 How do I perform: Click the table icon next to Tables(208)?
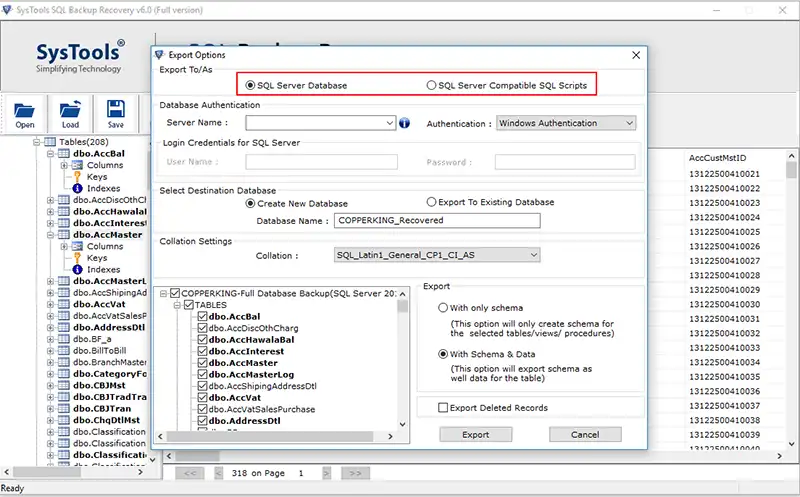[50, 142]
